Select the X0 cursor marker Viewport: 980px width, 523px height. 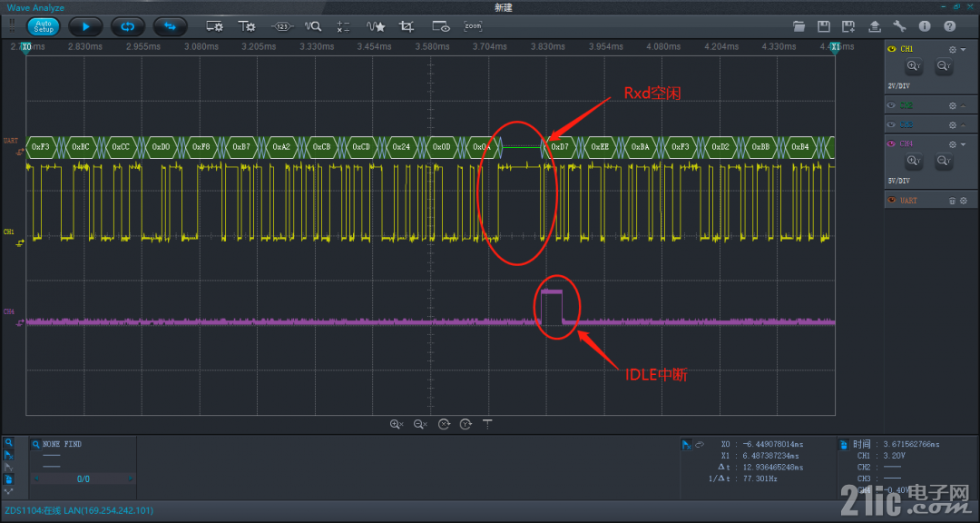click(26, 49)
